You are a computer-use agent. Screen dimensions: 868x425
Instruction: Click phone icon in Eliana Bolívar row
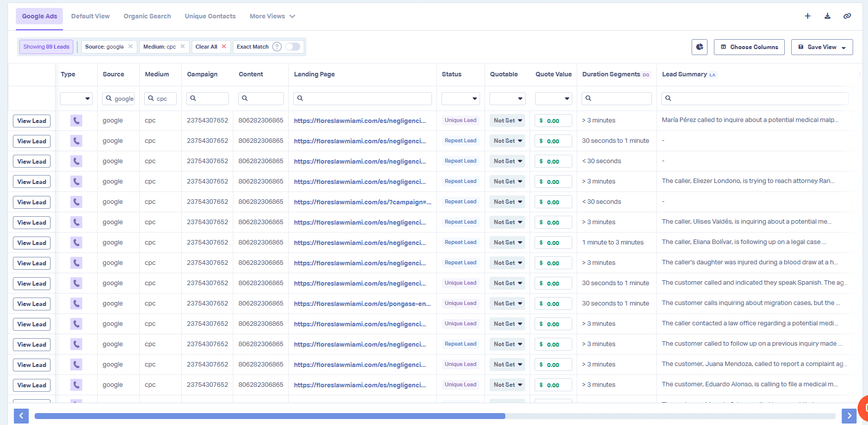[76, 243]
